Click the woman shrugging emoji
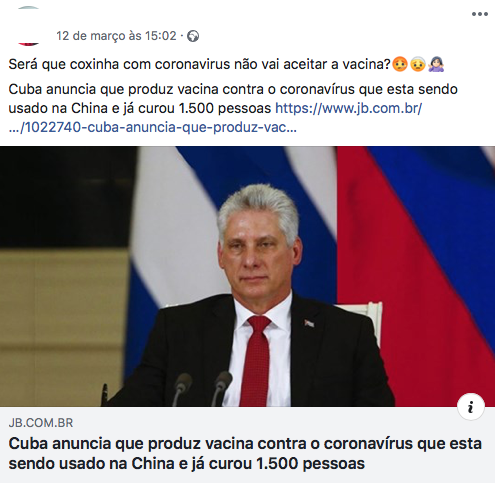 [x=436, y=64]
